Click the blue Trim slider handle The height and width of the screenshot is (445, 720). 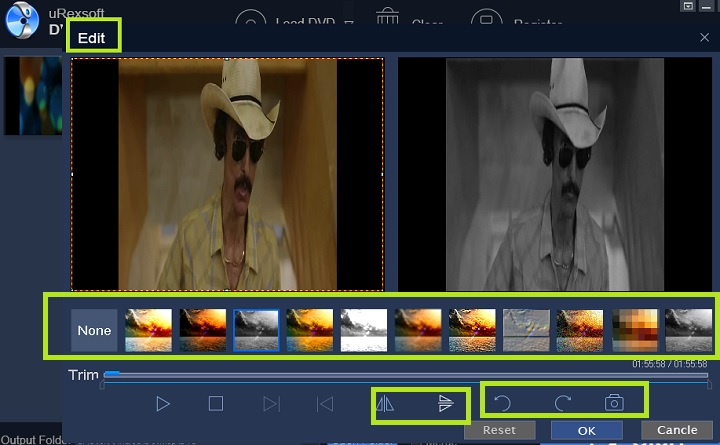pos(112,373)
